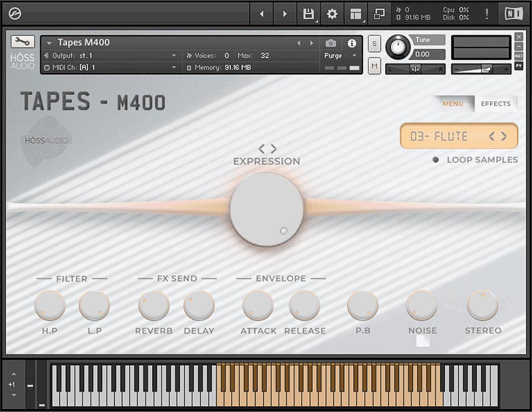Click the NI logo in the toolbar
532x412 pixels.
point(513,14)
